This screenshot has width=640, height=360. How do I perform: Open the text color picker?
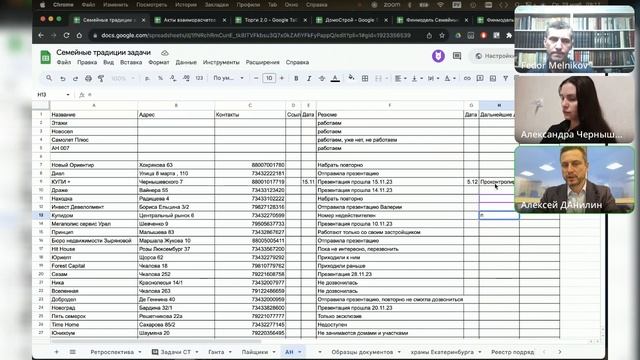click(x=335, y=78)
